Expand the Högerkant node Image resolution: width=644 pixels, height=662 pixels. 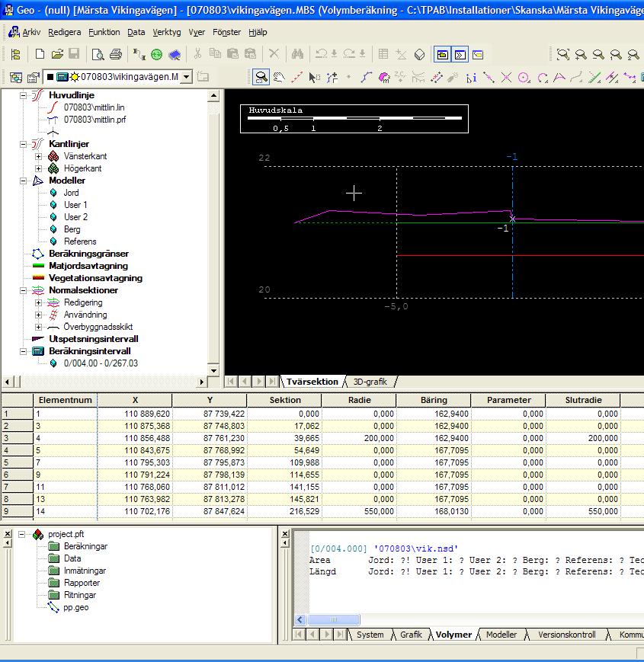(38, 168)
